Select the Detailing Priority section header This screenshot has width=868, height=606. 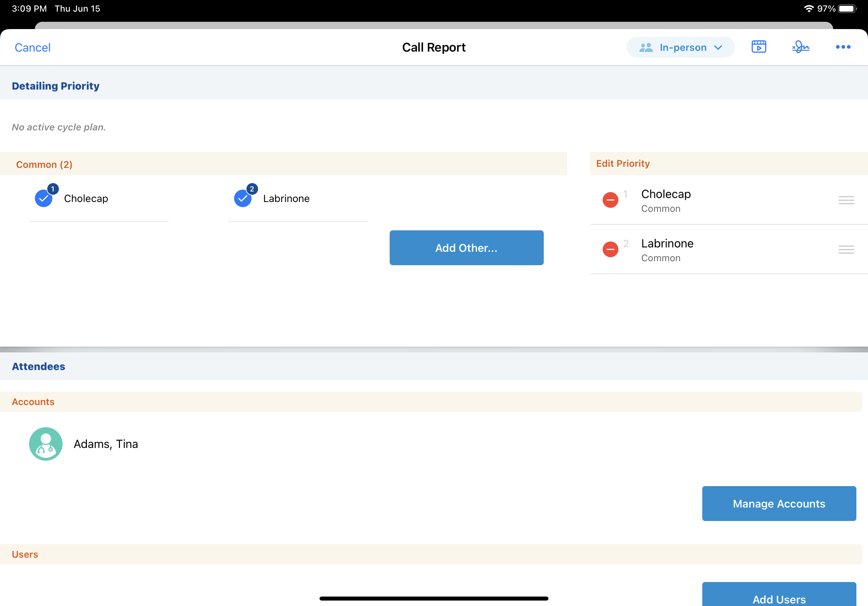pyautogui.click(x=56, y=86)
